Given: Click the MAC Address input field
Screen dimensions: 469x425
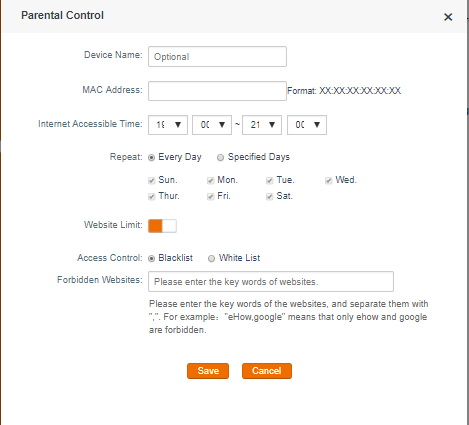Looking at the screenshot, I should tap(217, 91).
